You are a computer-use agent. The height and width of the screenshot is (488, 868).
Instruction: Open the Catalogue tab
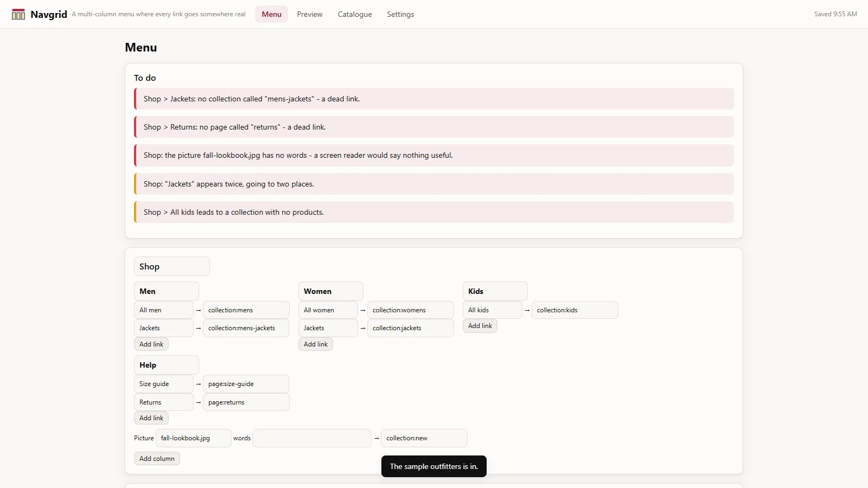(355, 14)
